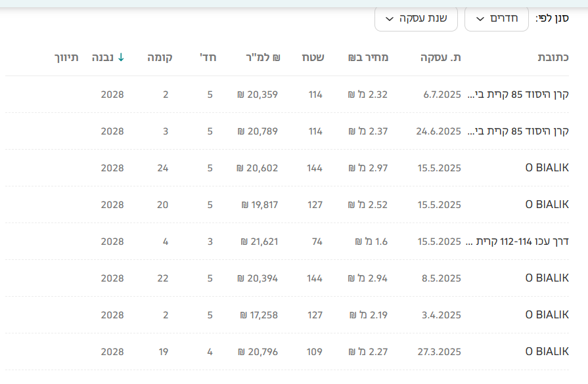Open the קרן היסוד 85 transaction dated 6.7.2025
Viewport: 588px width, 384px height.
point(518,95)
